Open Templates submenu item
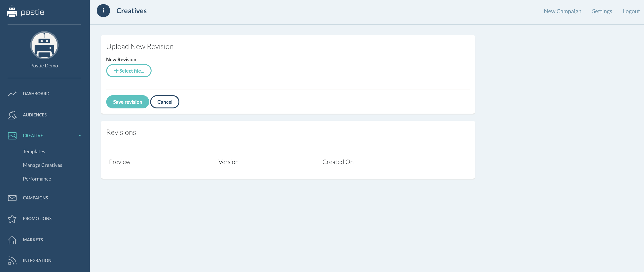This screenshot has width=644, height=272. pos(34,152)
